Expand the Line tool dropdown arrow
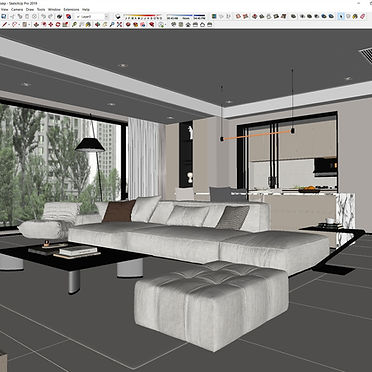372x372 pixels. (9, 24)
